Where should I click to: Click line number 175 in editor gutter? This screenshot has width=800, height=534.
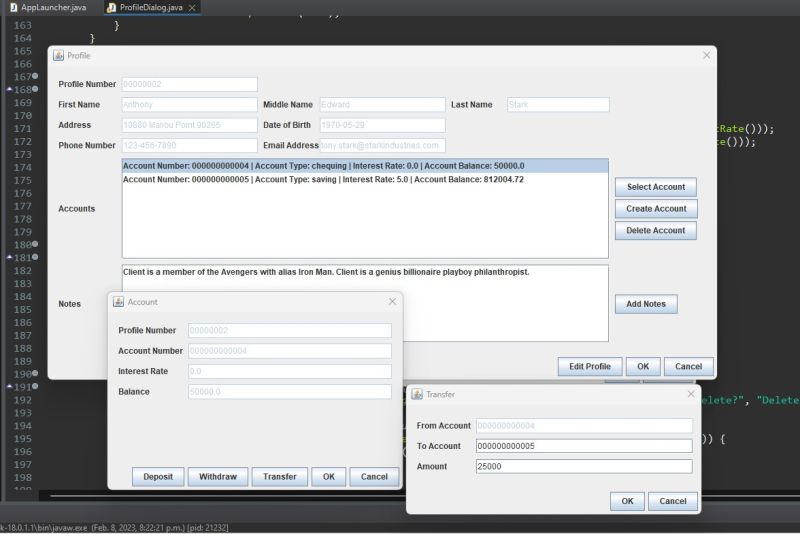[22, 181]
